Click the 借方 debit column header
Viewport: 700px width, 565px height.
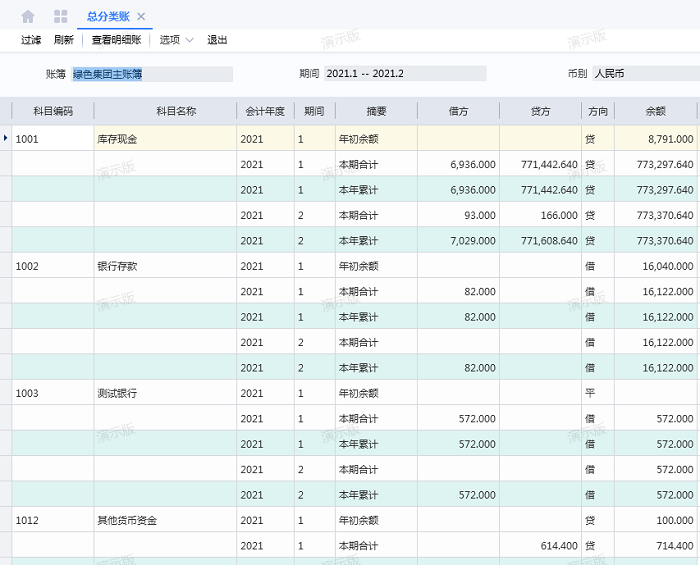tap(459, 112)
